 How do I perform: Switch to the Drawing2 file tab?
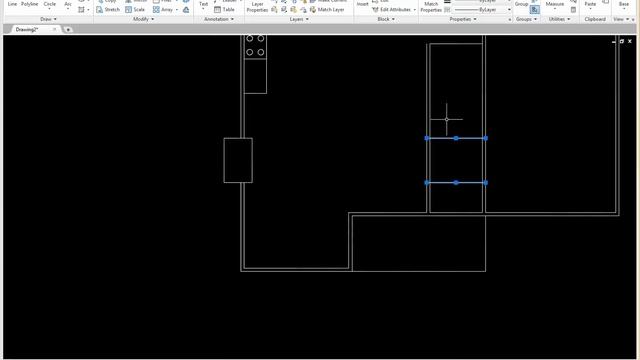pyautogui.click(x=27, y=29)
